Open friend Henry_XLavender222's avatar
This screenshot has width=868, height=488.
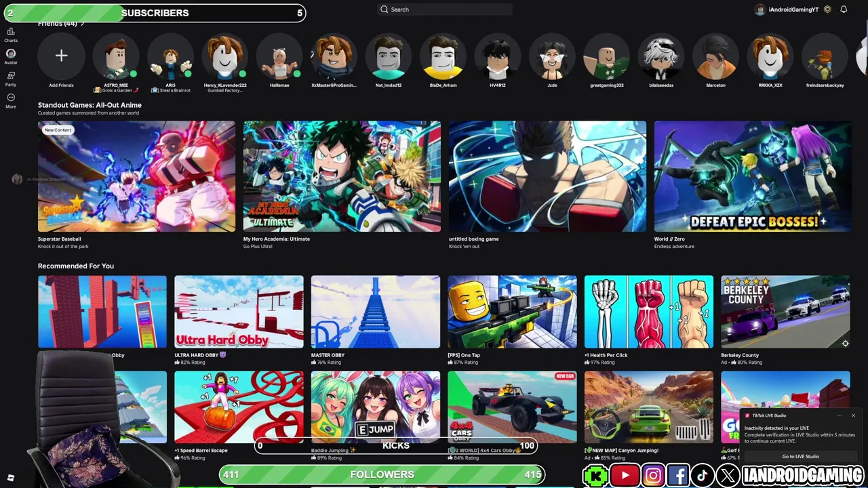(225, 56)
